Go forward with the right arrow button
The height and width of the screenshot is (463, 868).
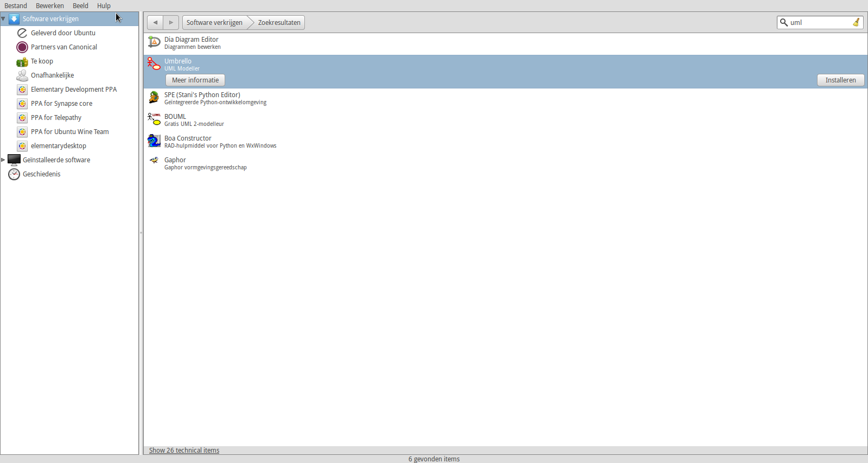(171, 22)
